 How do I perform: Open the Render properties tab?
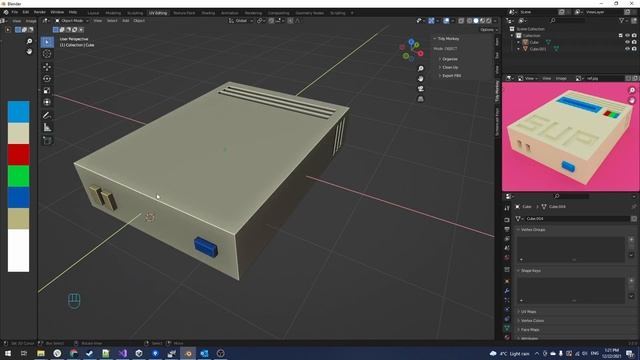point(507,220)
